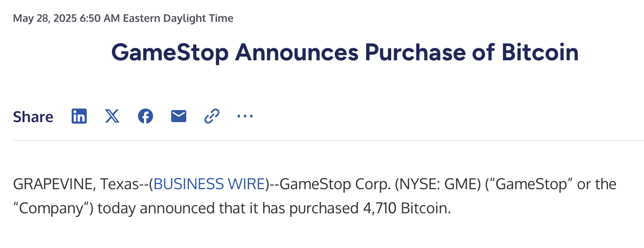
Task: Click the NYSE: GME ticker text
Action: [438, 184]
